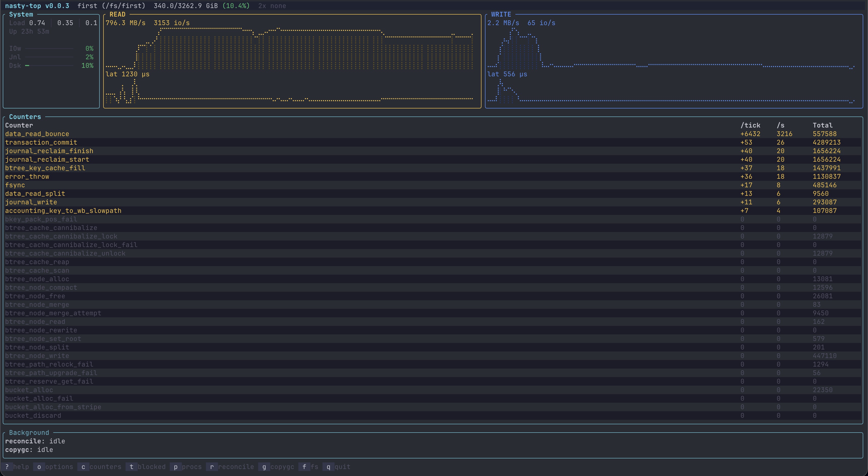The image size is (868, 476).
Task: Select the data_read_bounce counter row
Action: [433, 134]
